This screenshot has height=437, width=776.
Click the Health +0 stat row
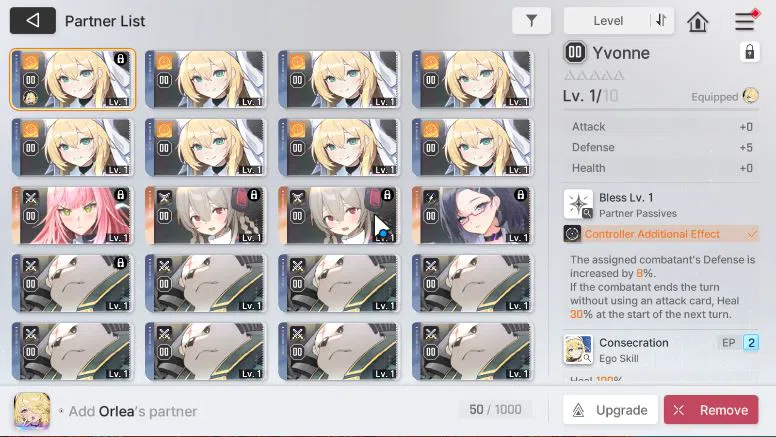pos(662,168)
